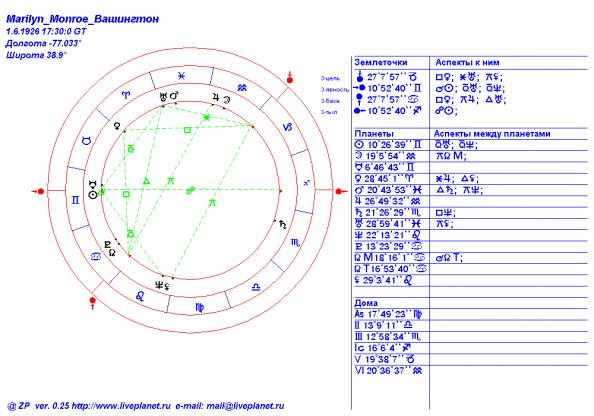Open the http://www.liveplanet.ru link
The width and height of the screenshot is (594, 416).
point(121,406)
